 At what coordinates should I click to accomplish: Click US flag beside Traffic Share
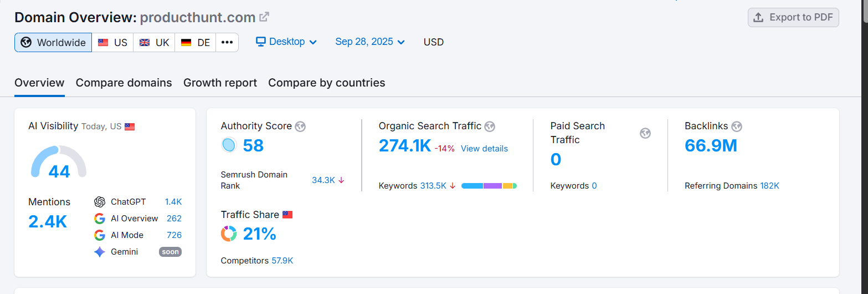click(x=287, y=215)
